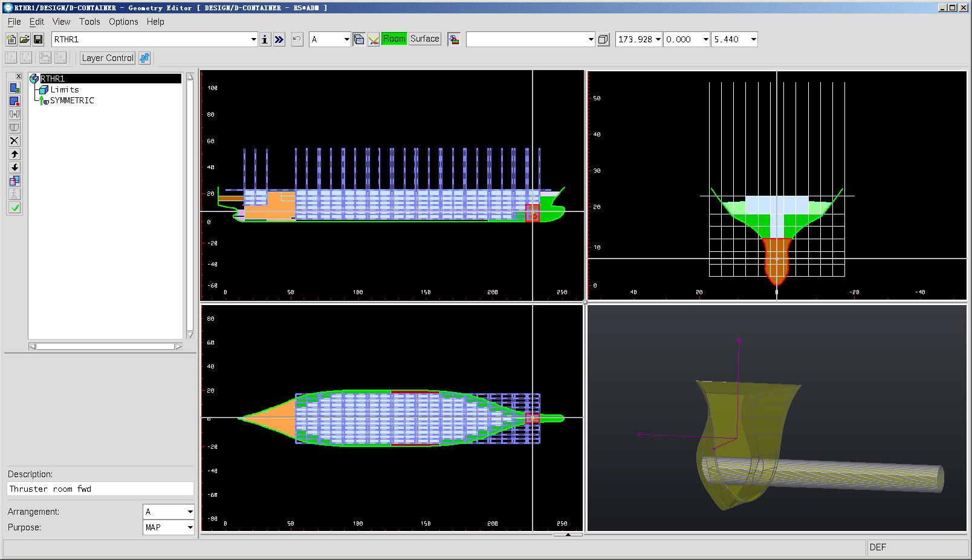This screenshot has height=560, width=972.
Task: Click the Description field 'Thruster room fwd'
Action: click(x=100, y=489)
